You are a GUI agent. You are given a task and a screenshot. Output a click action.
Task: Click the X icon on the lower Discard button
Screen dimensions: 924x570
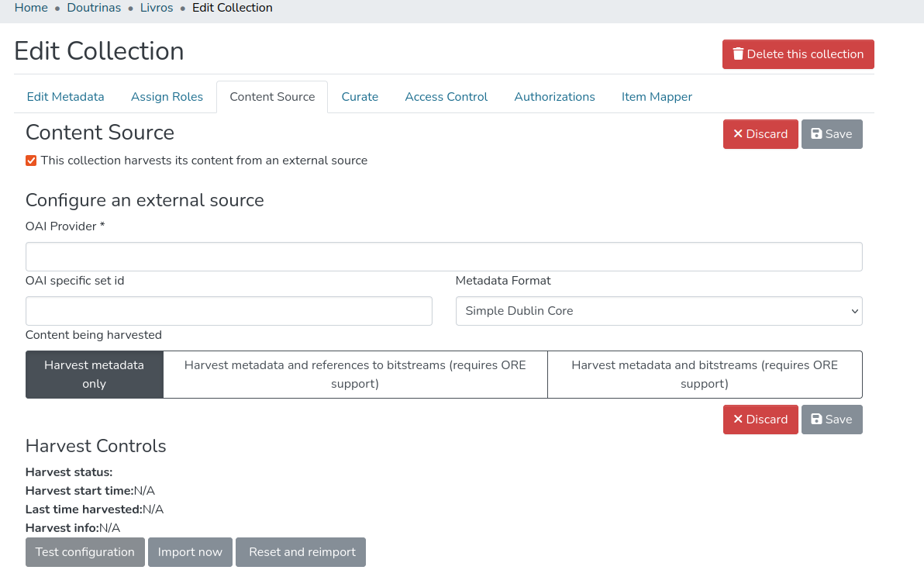[x=738, y=420]
